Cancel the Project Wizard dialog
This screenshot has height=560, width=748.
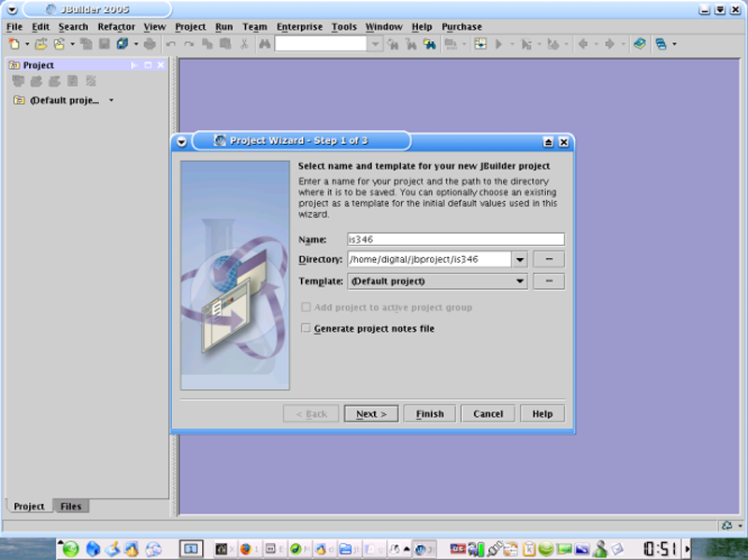[488, 413]
